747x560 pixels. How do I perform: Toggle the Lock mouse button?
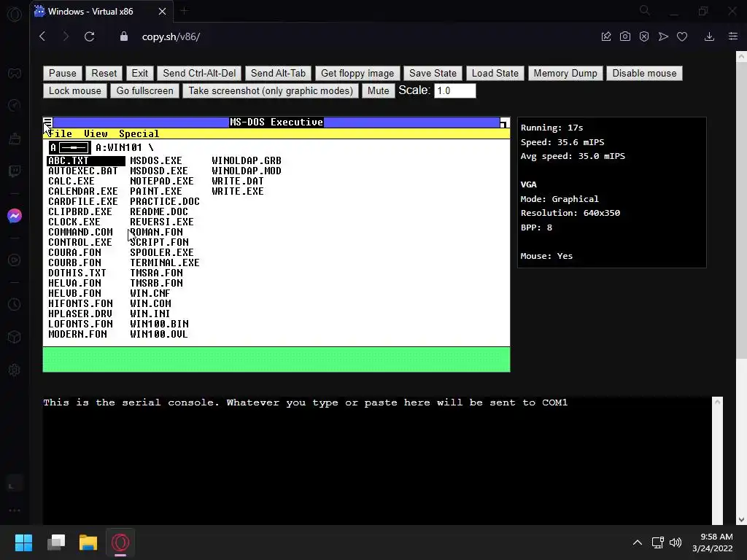coord(75,91)
